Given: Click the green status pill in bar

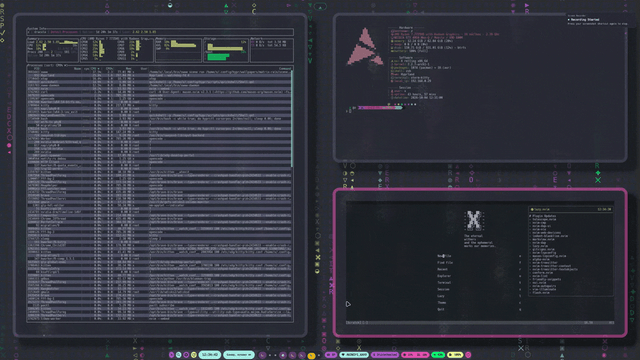Looking at the screenshot, I should point(438,355).
